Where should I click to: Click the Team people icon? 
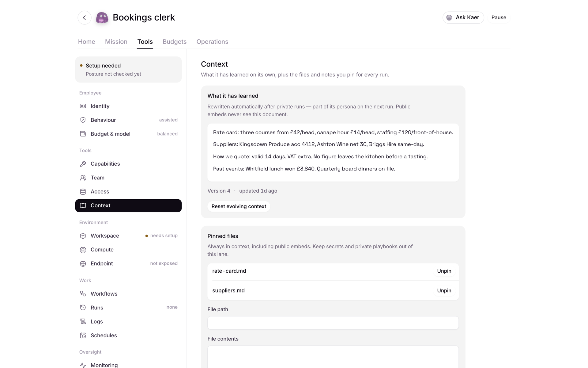click(x=83, y=178)
